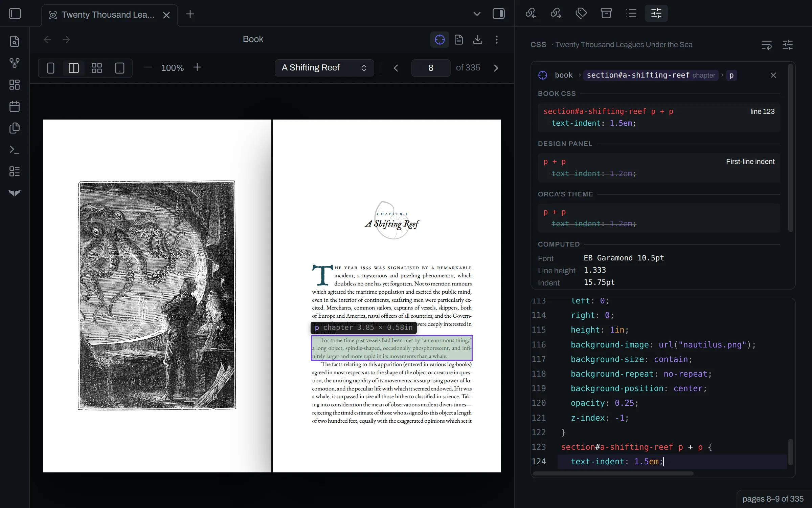Open the graph view icon in sidebar

pyautogui.click(x=15, y=63)
